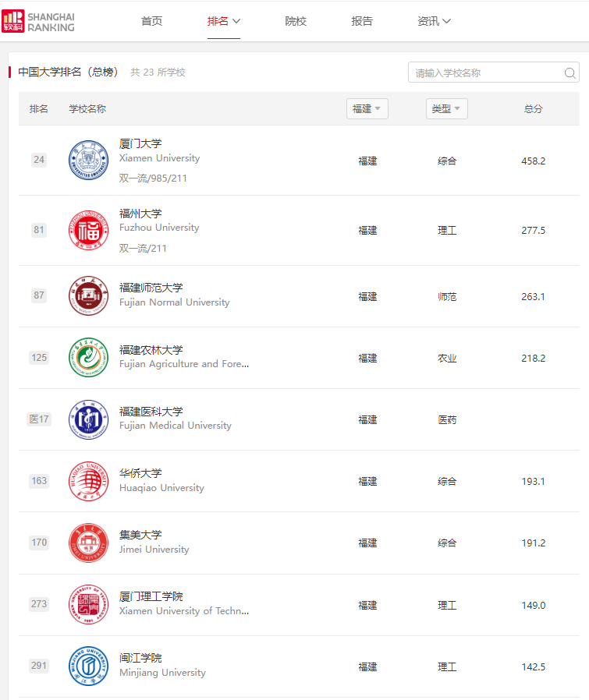Expand the 资讯 navigation menu
589x700 pixels.
point(435,21)
